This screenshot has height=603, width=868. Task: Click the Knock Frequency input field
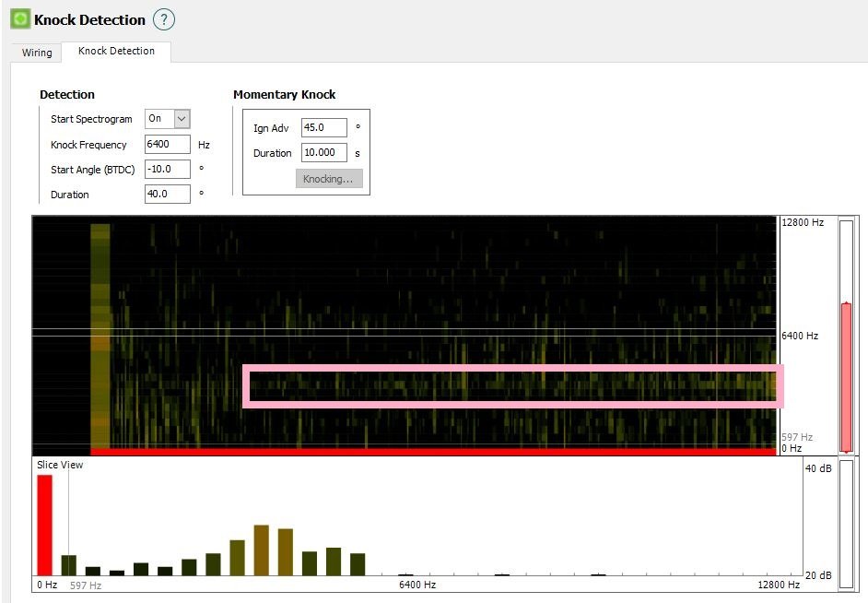tap(167, 144)
